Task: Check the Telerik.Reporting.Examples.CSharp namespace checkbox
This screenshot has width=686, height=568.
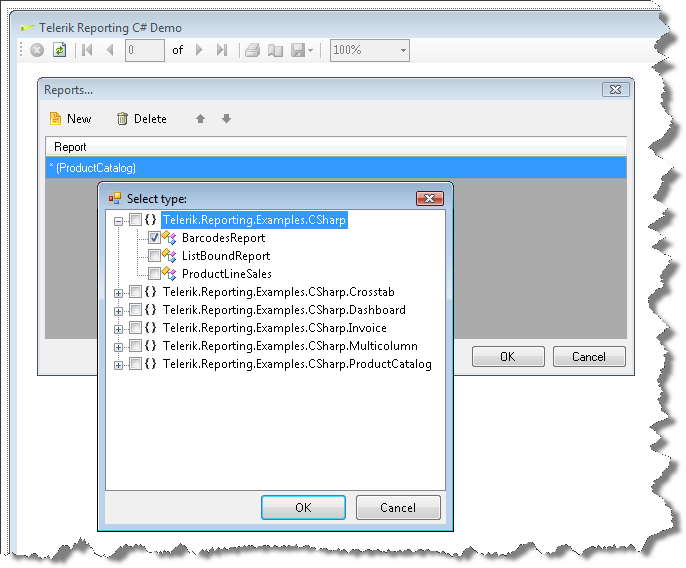Action: [136, 219]
